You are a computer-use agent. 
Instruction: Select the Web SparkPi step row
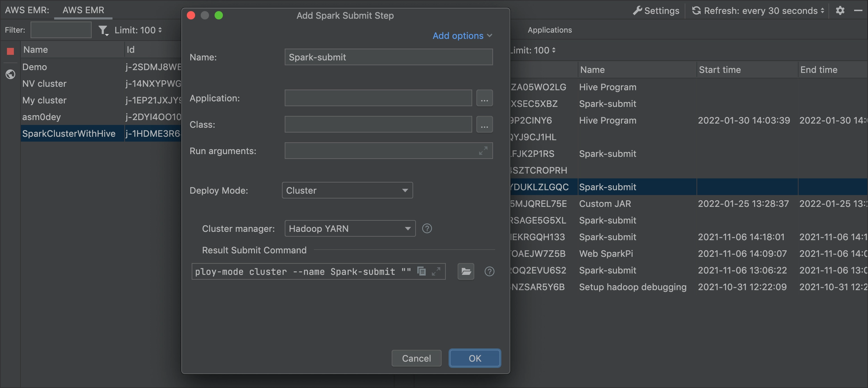click(x=689, y=254)
